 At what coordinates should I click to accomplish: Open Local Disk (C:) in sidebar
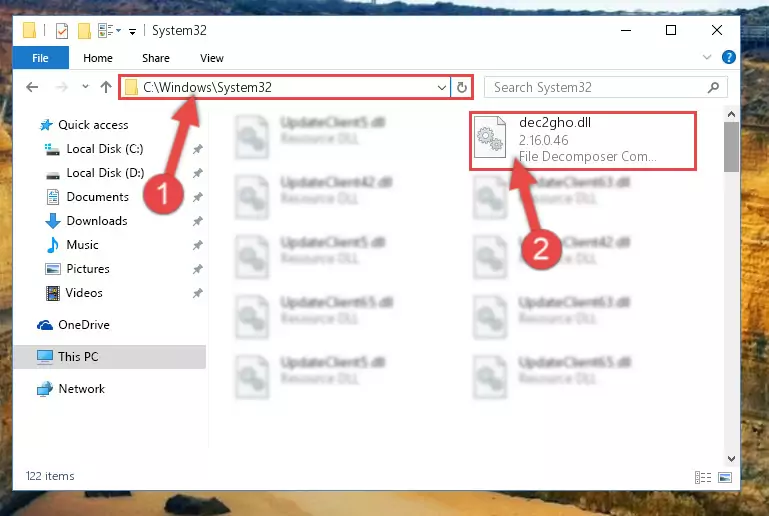[x=104, y=149]
